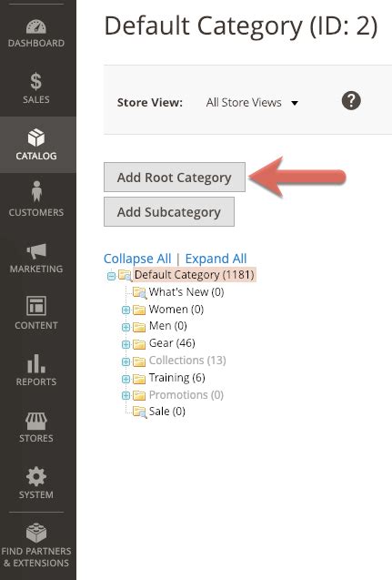Open the Sales dollar icon

click(x=35, y=82)
